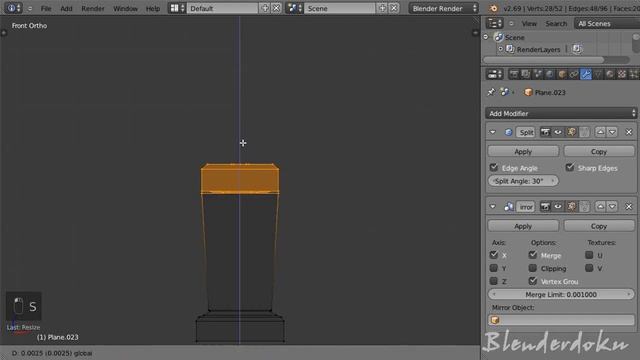
Task: Remove the Split modifier
Action: 629,132
